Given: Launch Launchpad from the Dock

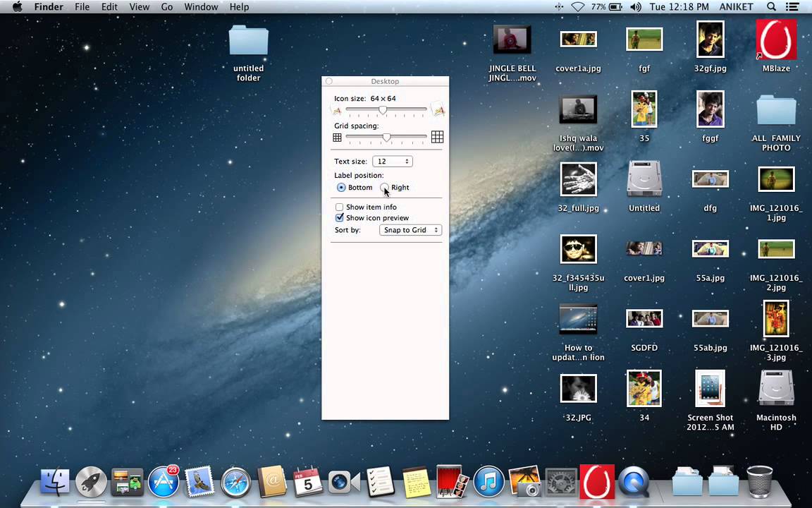Looking at the screenshot, I should coord(91,483).
